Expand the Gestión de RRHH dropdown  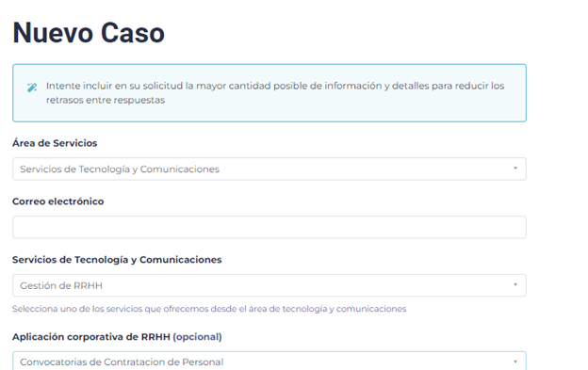[269, 285]
